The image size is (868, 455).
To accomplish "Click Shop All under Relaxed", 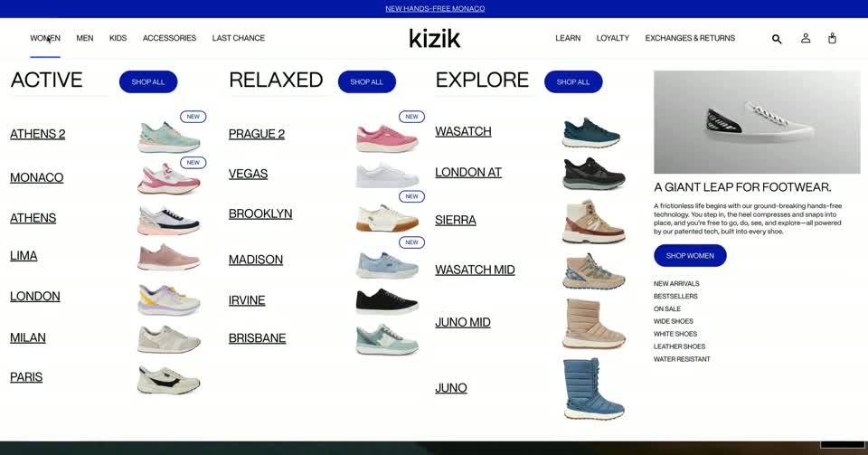I will point(367,82).
